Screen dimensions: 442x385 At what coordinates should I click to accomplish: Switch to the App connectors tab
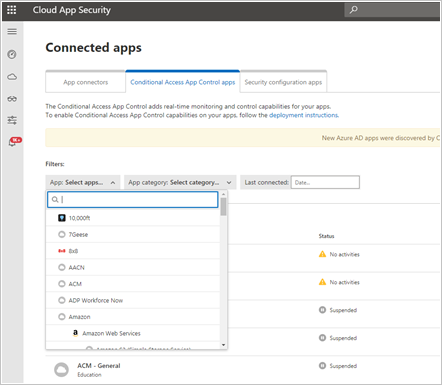point(86,82)
